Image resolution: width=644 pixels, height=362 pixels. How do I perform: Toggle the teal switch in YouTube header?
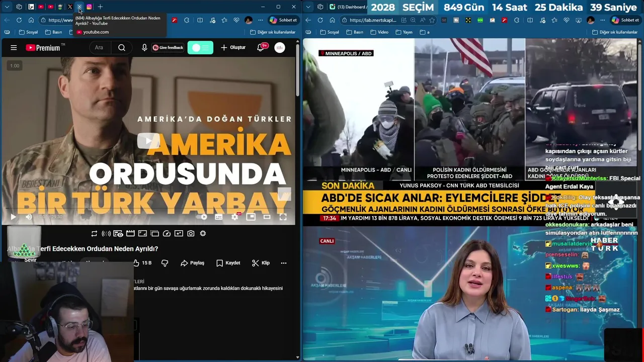coord(200,48)
